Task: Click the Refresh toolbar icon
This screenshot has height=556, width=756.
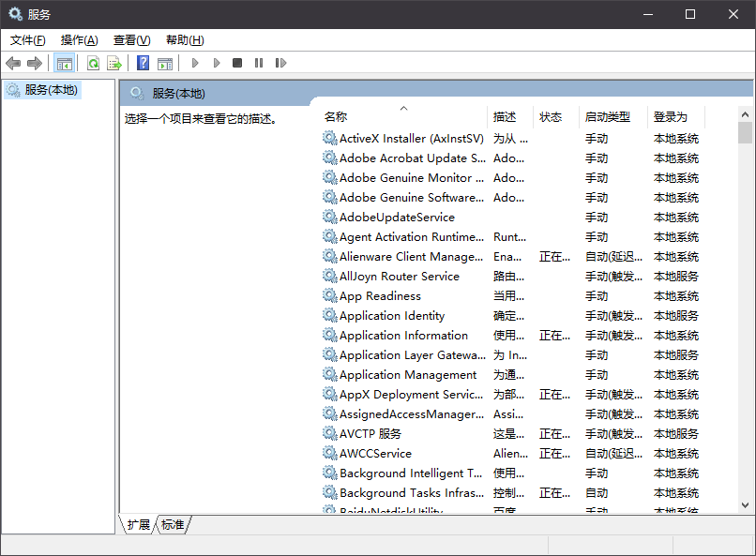Action: click(93, 63)
